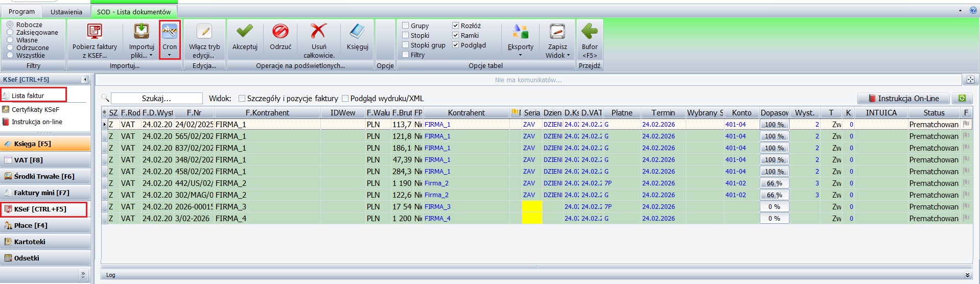Expand navigation pane bottom chevron
The image size is (980, 284).
point(83,275)
